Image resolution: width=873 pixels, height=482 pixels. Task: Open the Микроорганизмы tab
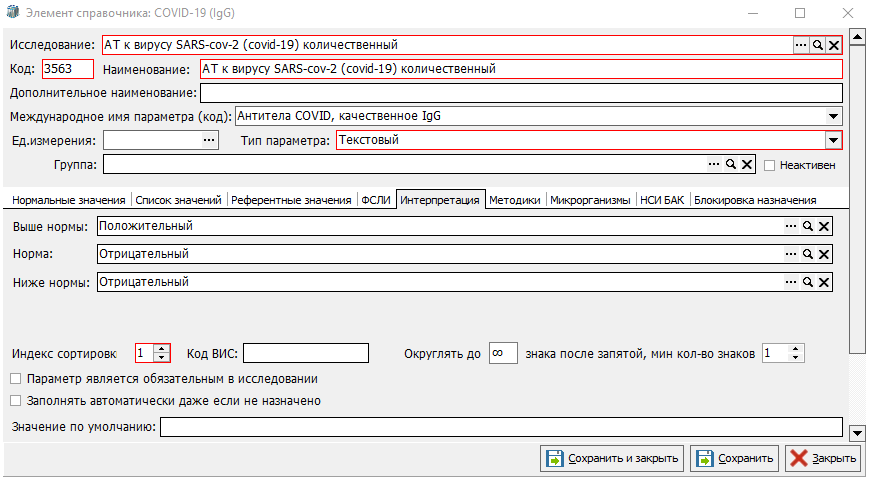pyautogui.click(x=592, y=200)
